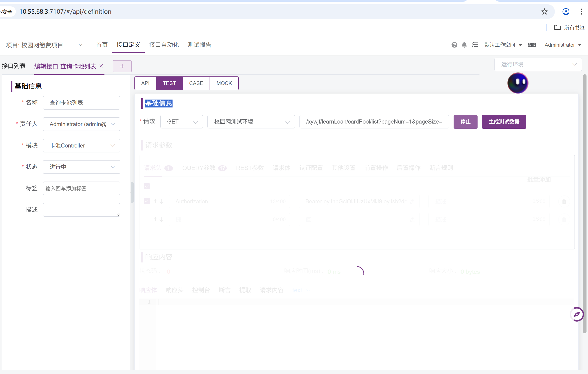588x374 pixels.
Task: Click the right-side vertical scrollbar
Action: 585,204
